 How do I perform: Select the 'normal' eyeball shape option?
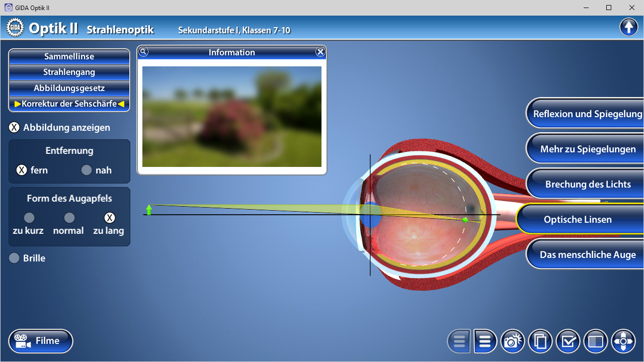click(69, 218)
